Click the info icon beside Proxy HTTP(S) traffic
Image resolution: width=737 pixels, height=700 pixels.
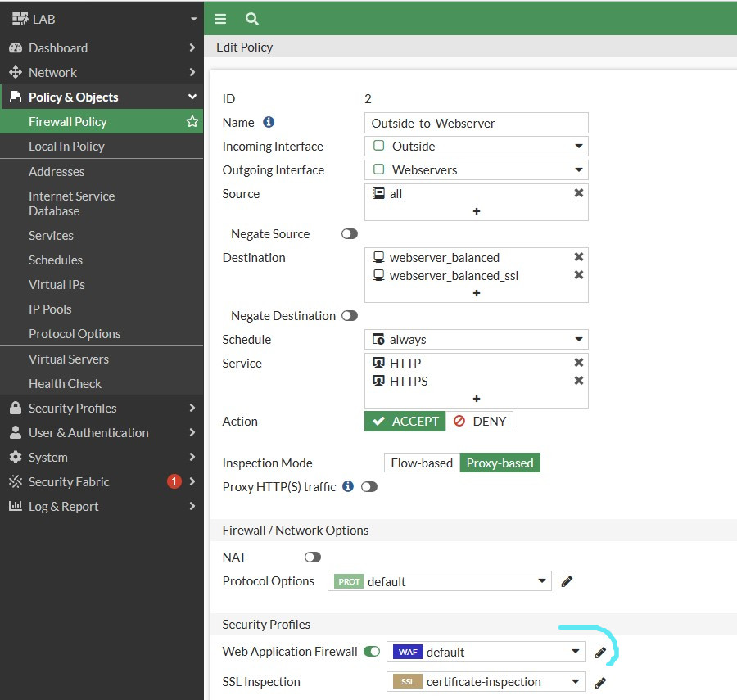[348, 486]
